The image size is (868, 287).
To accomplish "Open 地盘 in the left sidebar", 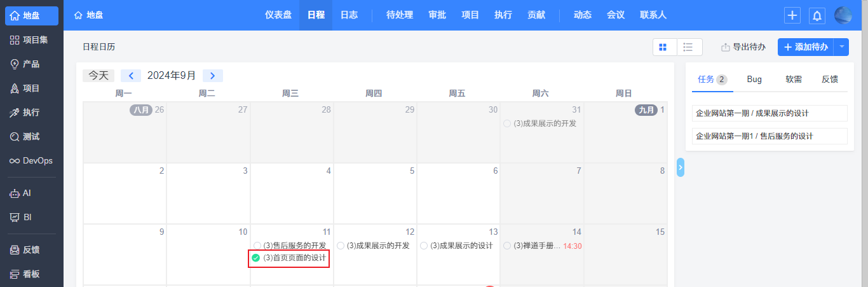I will tap(32, 16).
